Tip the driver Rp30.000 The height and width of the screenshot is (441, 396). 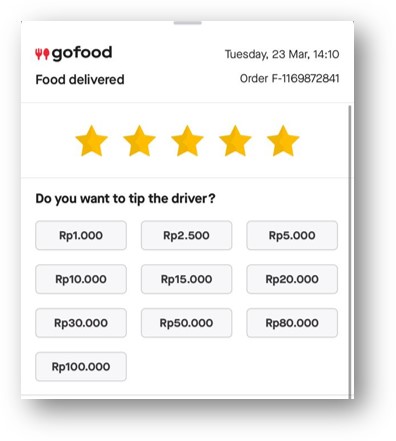tap(81, 323)
